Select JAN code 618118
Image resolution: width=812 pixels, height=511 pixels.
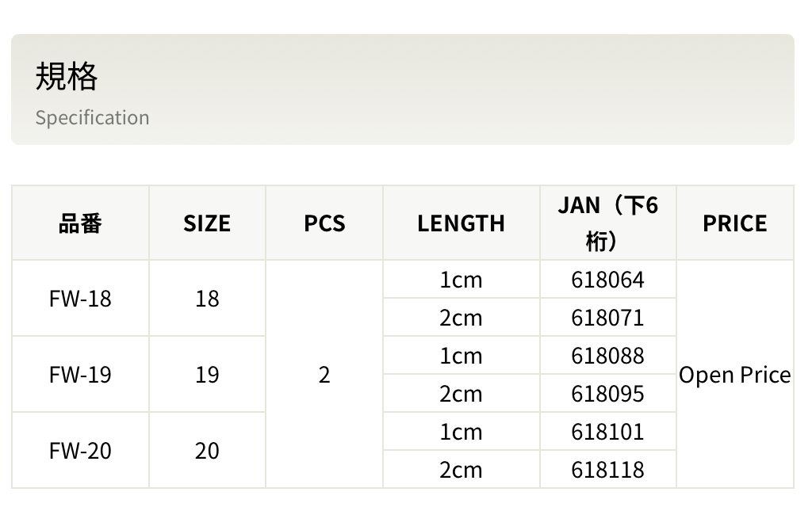(607, 470)
